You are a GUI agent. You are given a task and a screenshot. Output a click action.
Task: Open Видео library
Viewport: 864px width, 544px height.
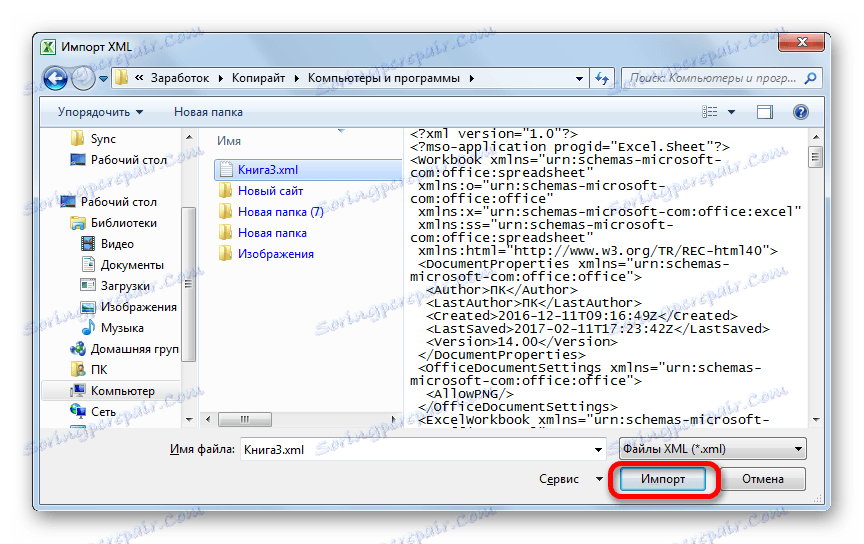click(x=117, y=244)
